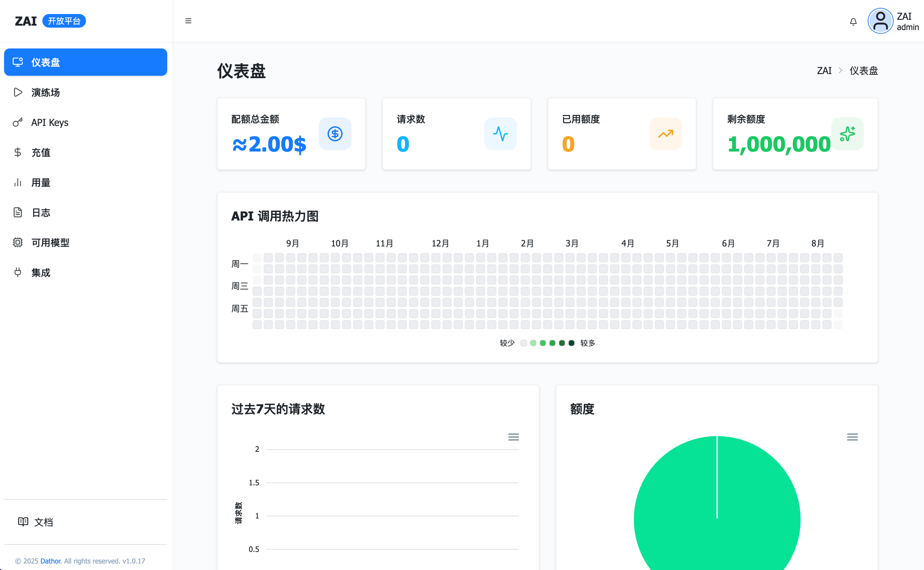Toggle sidebar with hamburger icon
Viewport: 924px width, 570px height.
pos(188,21)
